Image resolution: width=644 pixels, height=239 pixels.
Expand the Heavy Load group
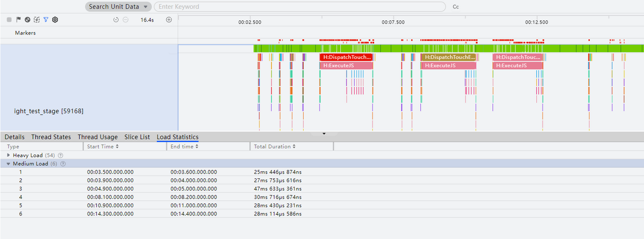[x=9, y=155]
